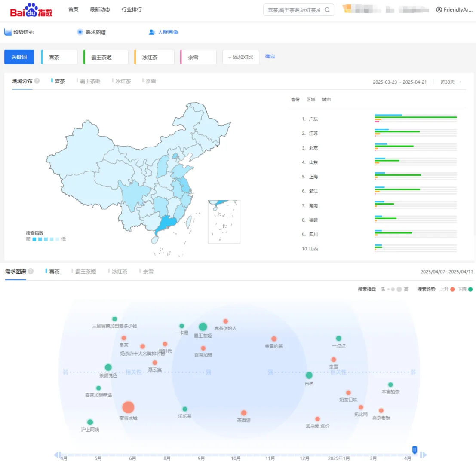The height and width of the screenshot is (464, 476).
Task: Click the 托比网 bubble
Action: coord(361,407)
